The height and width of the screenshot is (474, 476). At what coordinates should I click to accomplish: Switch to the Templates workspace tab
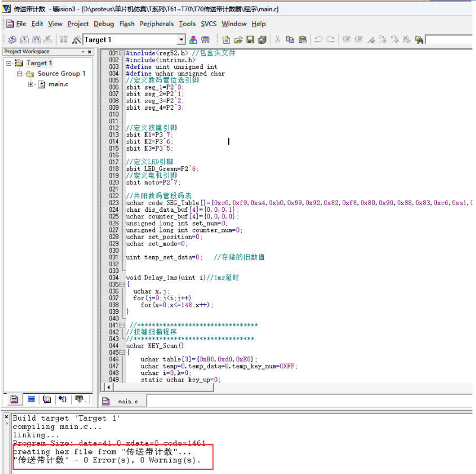80,399
